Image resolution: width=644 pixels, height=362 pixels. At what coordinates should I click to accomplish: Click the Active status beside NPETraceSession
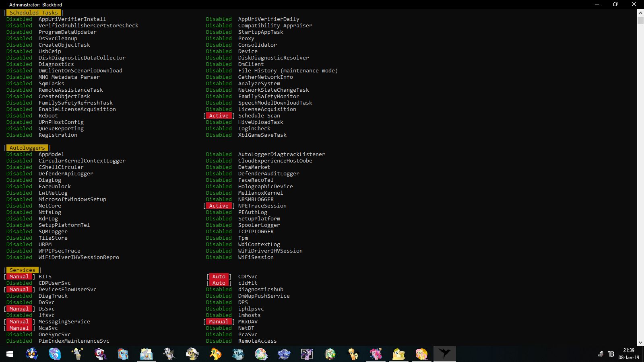click(219, 206)
